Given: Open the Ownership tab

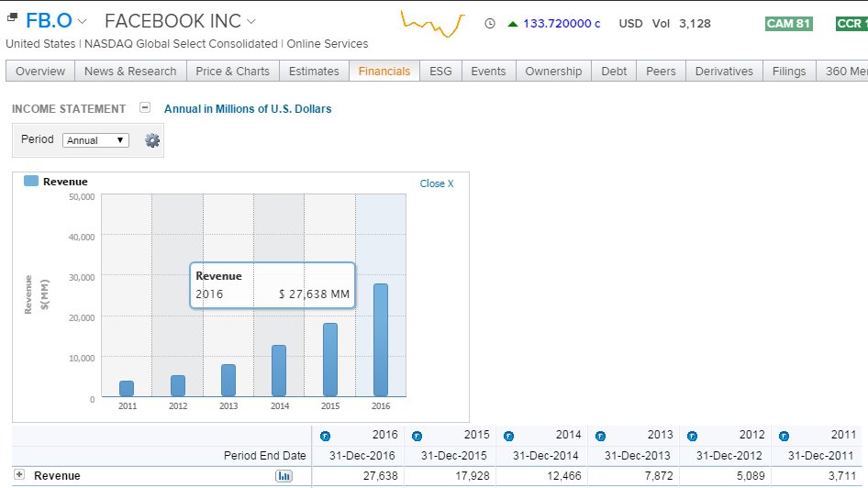Looking at the screenshot, I should tap(553, 72).
